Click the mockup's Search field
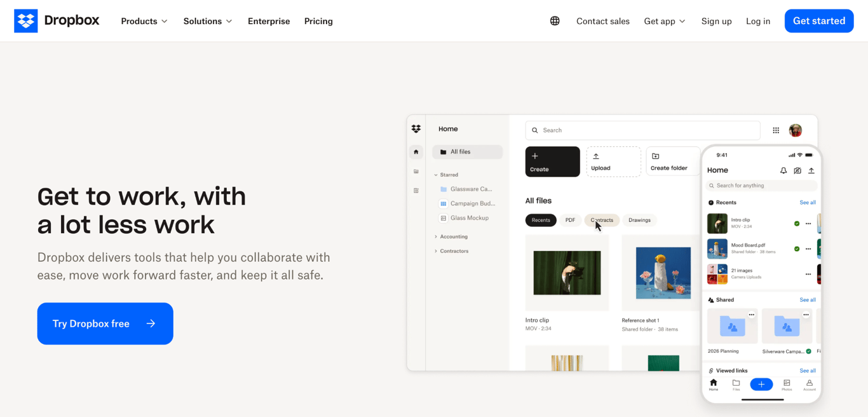 pyautogui.click(x=642, y=130)
